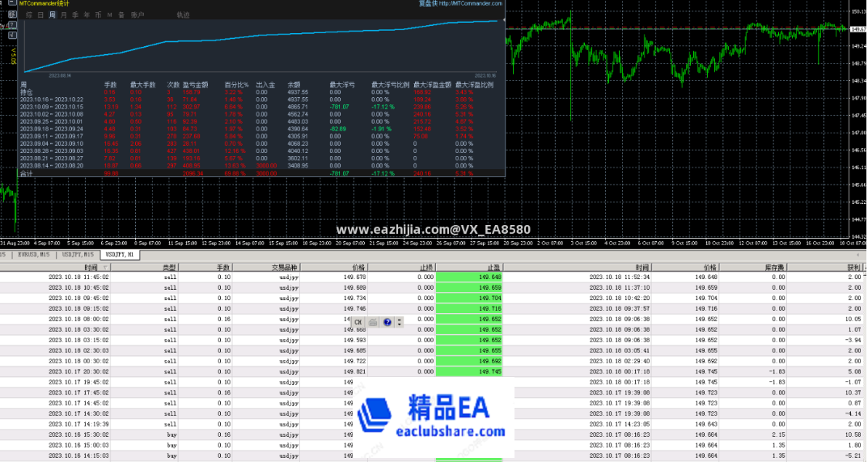Click the green take-profit cell 149.745

469,371
